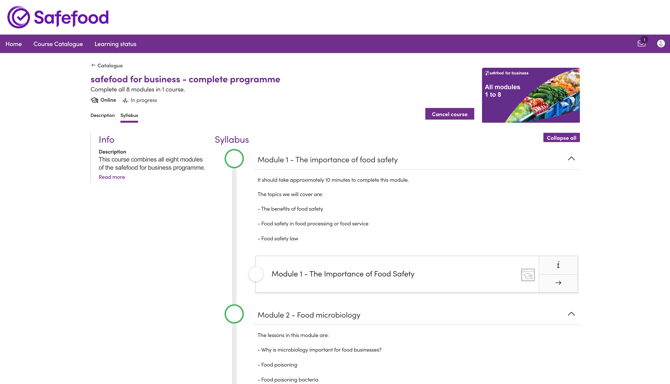
Task: Click the Cancel course button
Action: coord(450,114)
